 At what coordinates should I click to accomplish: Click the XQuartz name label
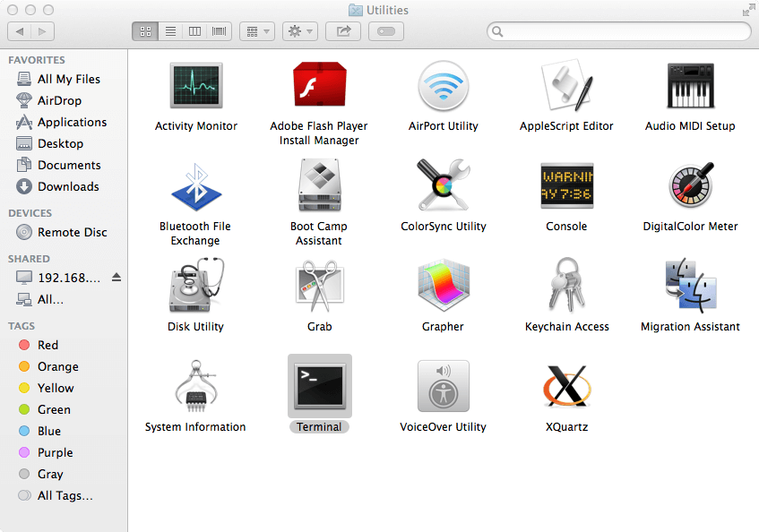[567, 427]
